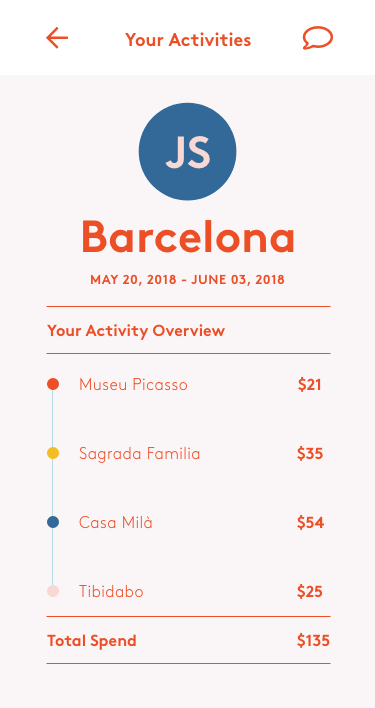Screen dimensions: 375x708
Task: Click the Your Activities header title
Action: coord(188,40)
